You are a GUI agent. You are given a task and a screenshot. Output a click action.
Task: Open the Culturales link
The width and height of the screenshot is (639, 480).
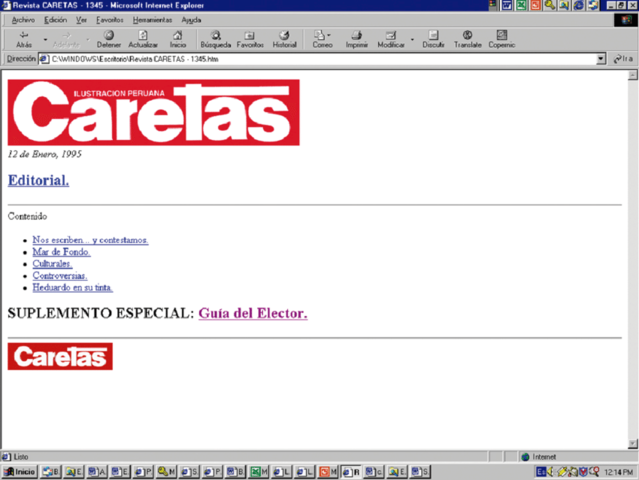tap(53, 264)
